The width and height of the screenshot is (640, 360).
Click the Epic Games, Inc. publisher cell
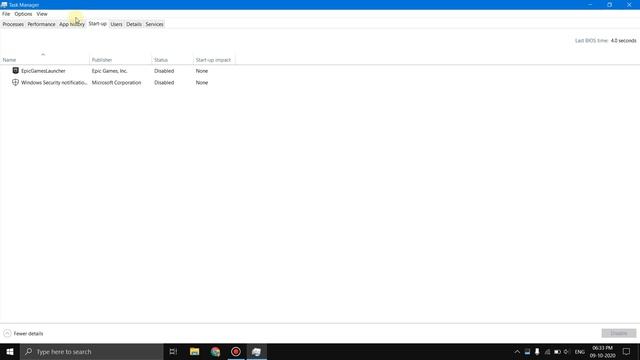click(109, 71)
